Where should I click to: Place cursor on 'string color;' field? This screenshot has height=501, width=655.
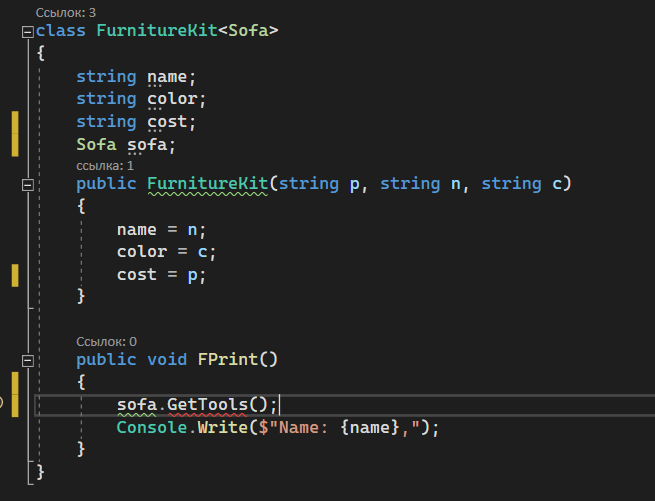tap(141, 99)
